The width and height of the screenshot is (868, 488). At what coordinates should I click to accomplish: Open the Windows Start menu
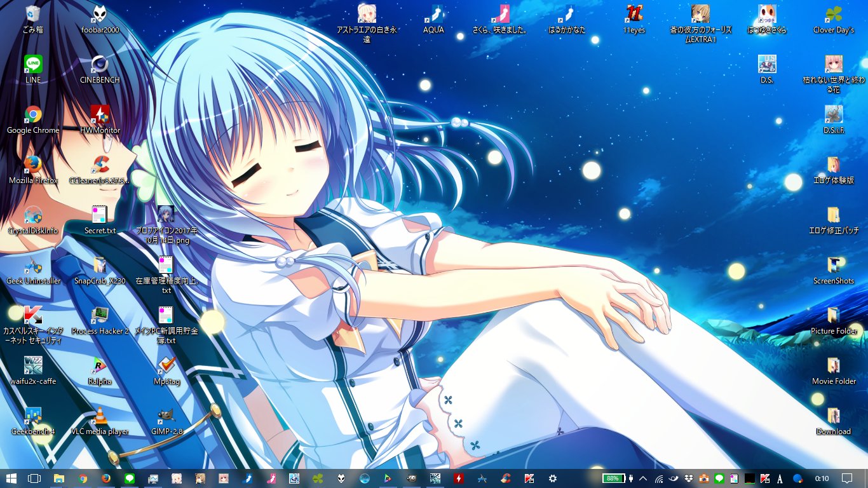(x=11, y=478)
